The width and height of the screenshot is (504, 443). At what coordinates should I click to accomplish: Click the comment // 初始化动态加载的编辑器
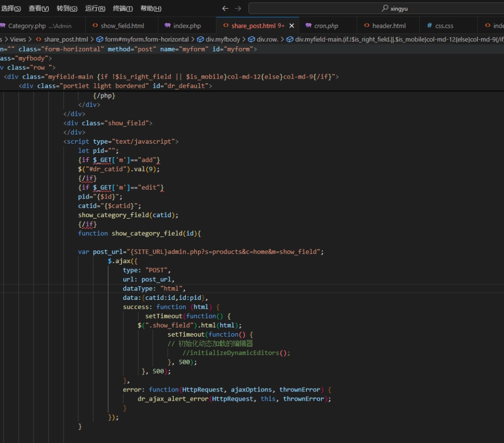210,344
